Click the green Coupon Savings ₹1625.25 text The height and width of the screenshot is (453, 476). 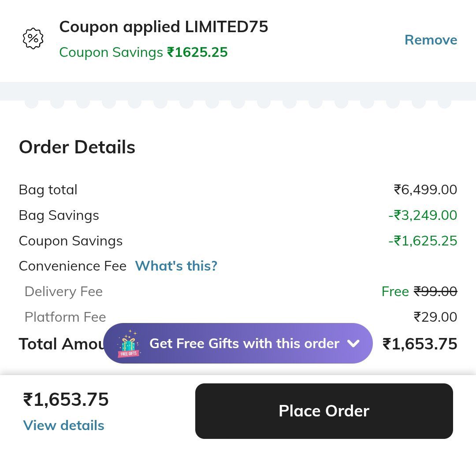coord(143,52)
